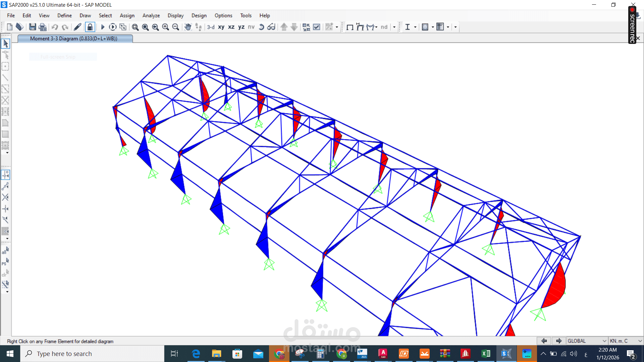
Task: Click the left arrow status bar button
Action: [x=544, y=341]
